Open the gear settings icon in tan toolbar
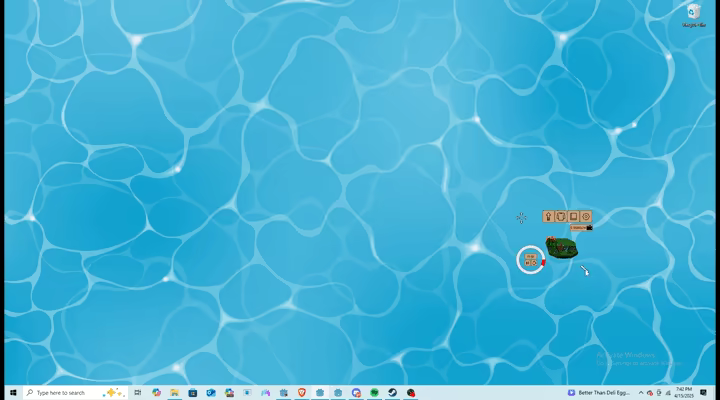Image resolution: width=720 pixels, height=400 pixels. click(586, 216)
